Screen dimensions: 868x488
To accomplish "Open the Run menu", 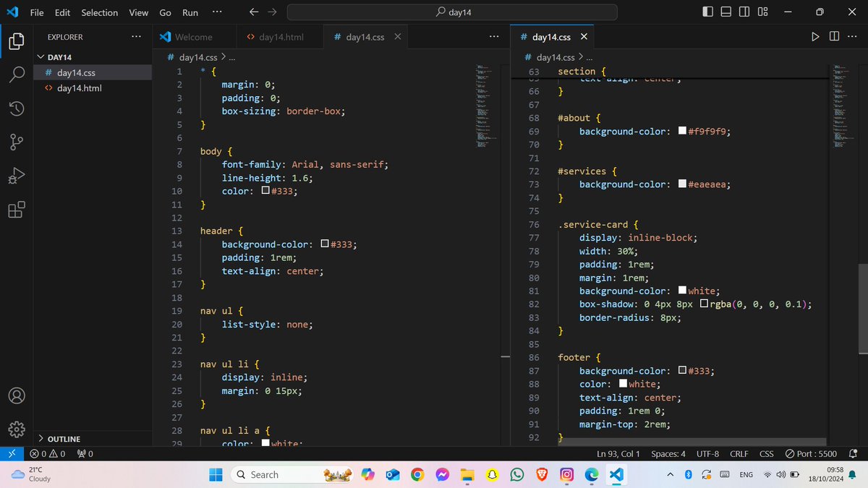I will [x=190, y=12].
